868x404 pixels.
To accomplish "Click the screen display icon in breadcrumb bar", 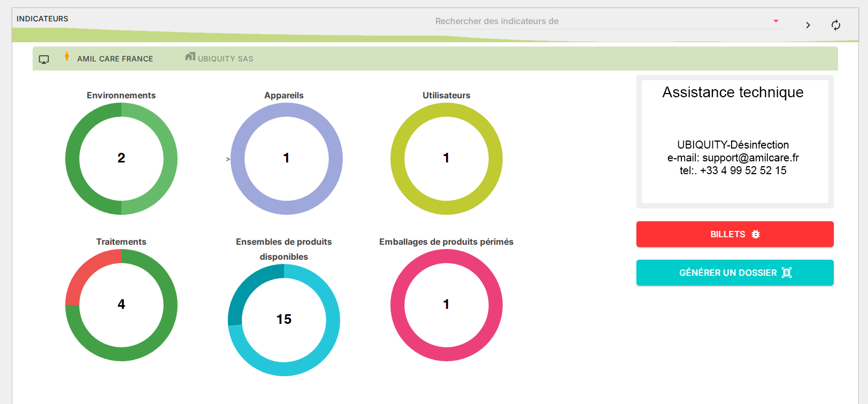I will [x=44, y=59].
